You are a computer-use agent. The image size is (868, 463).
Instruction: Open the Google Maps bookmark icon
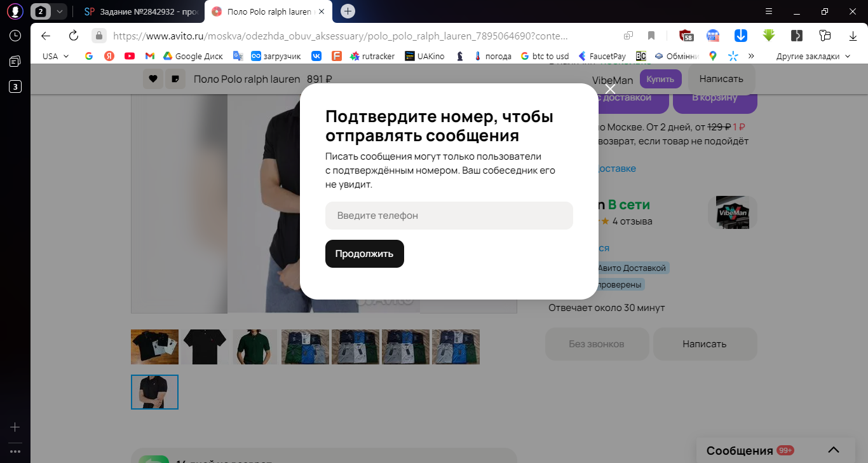[713, 56]
